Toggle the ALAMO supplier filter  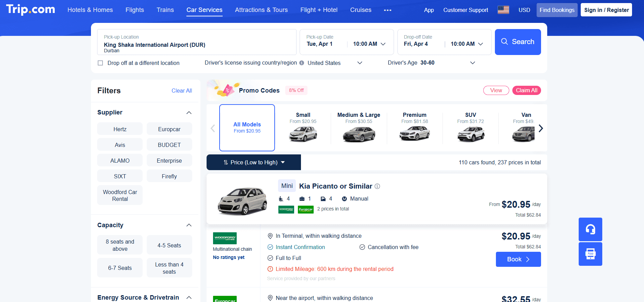(120, 161)
